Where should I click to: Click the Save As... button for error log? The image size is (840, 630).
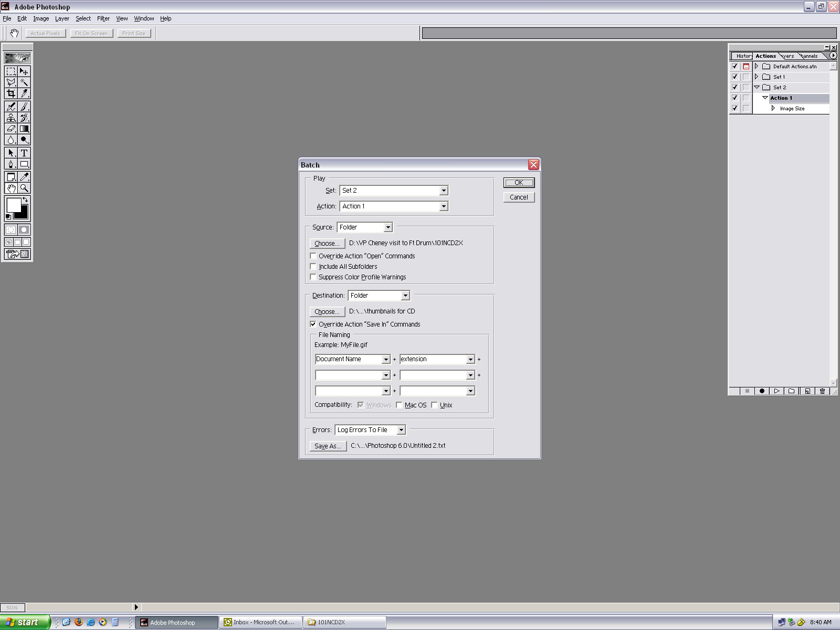click(328, 446)
